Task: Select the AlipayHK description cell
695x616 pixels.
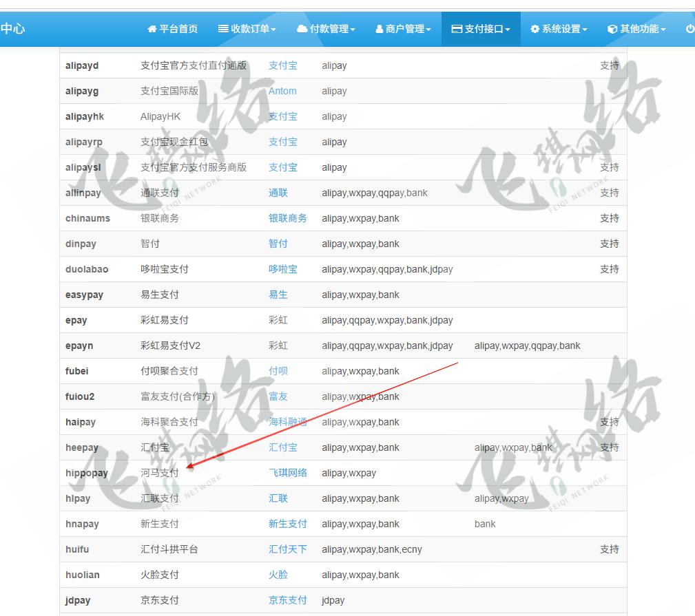Action: pos(160,116)
